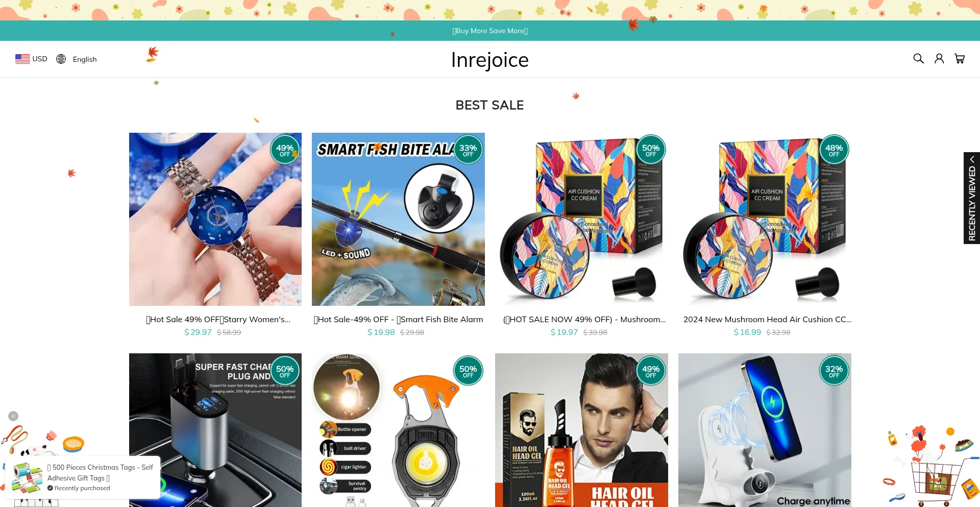
Task: Expand the Recently Viewed side panel
Action: click(972, 198)
